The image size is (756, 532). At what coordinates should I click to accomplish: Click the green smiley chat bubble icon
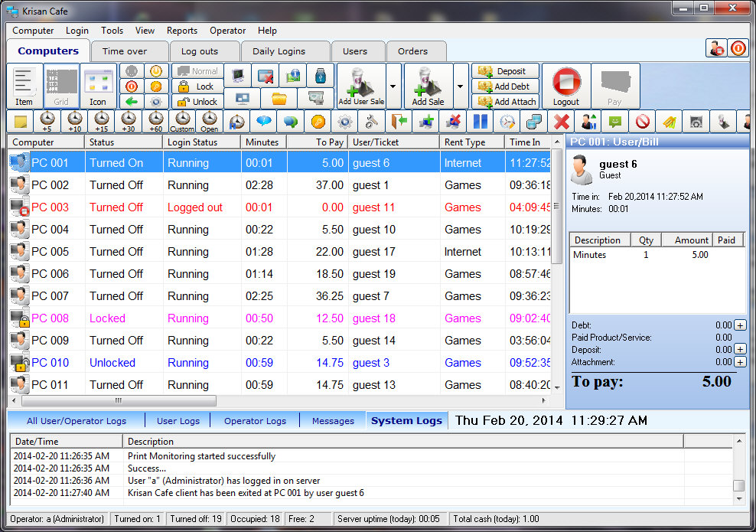tap(615, 122)
